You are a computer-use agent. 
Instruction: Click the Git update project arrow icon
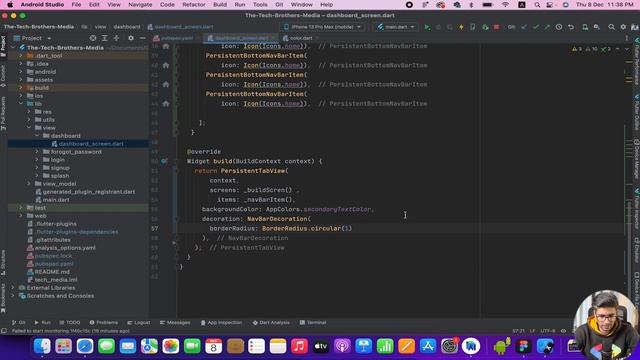pyautogui.click(x=524, y=27)
